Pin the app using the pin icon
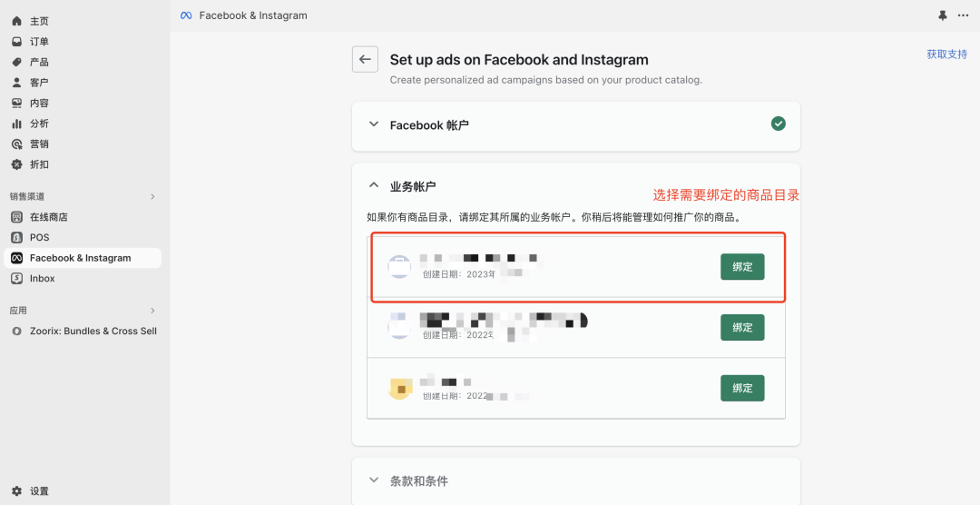This screenshot has height=505, width=980. pyautogui.click(x=943, y=15)
